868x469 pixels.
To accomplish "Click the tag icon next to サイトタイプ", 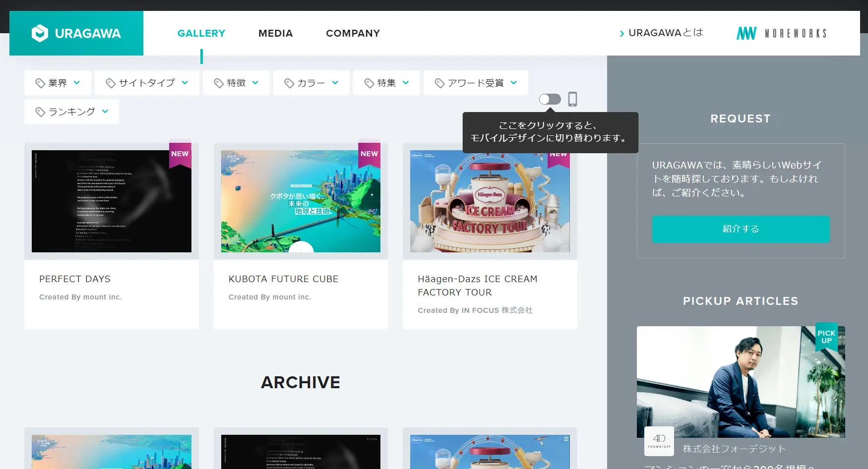I will tap(111, 83).
